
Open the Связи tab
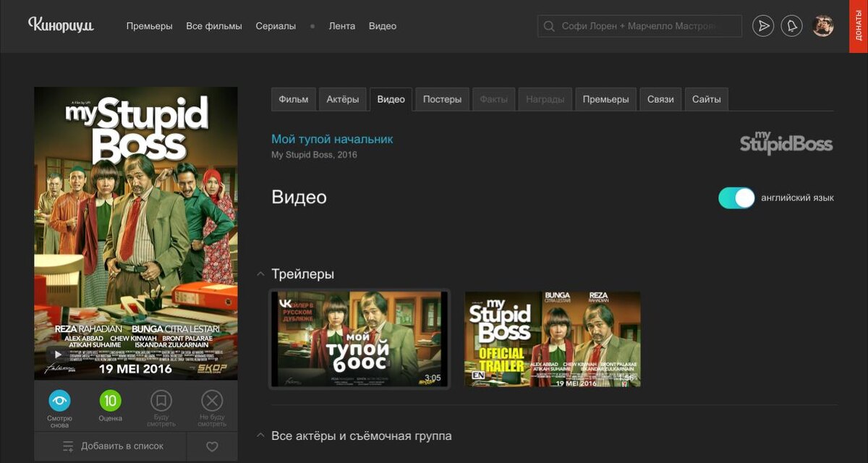pyautogui.click(x=660, y=99)
